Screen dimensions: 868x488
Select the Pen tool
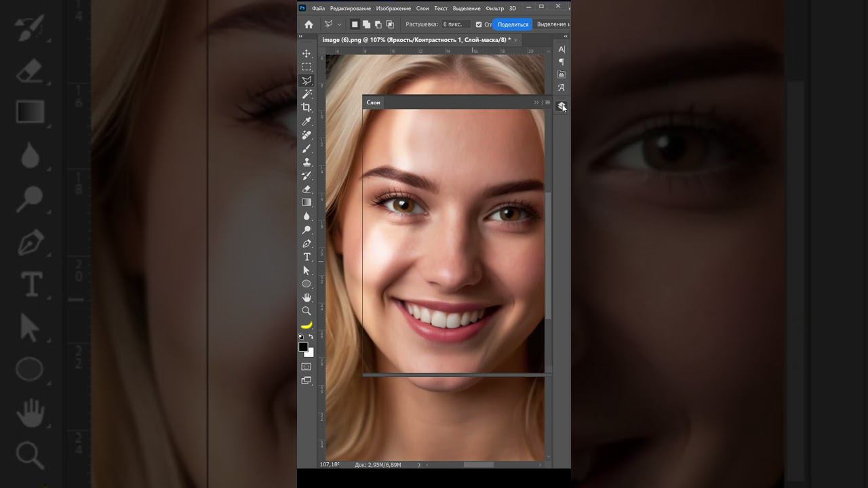click(307, 243)
